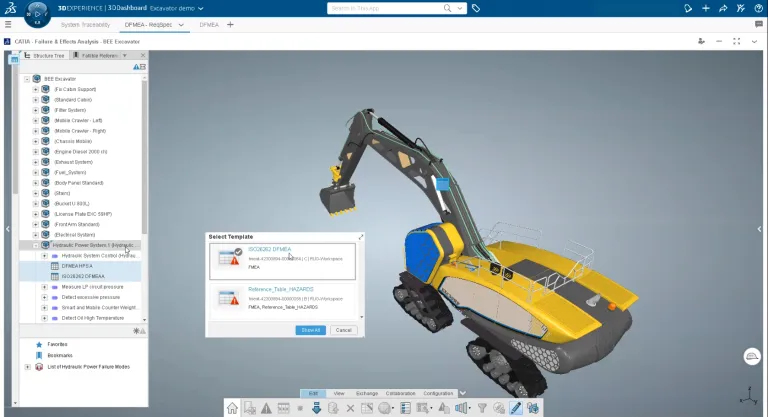
Task: Add a new dashboard tab with plus
Action: point(230,25)
